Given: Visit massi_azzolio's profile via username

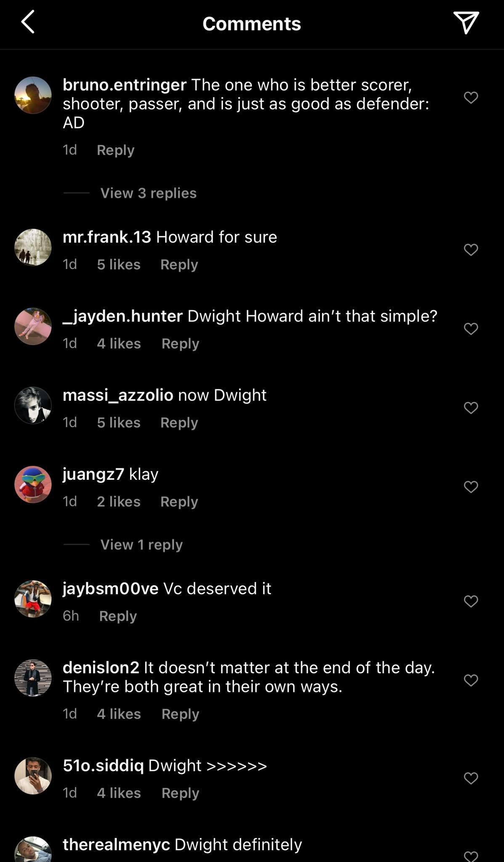Looking at the screenshot, I should coord(118,395).
